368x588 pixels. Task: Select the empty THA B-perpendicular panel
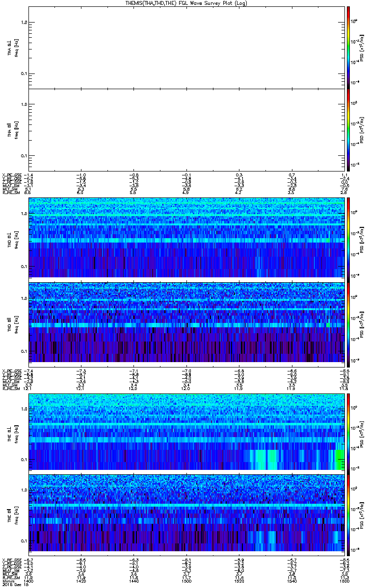186,47
